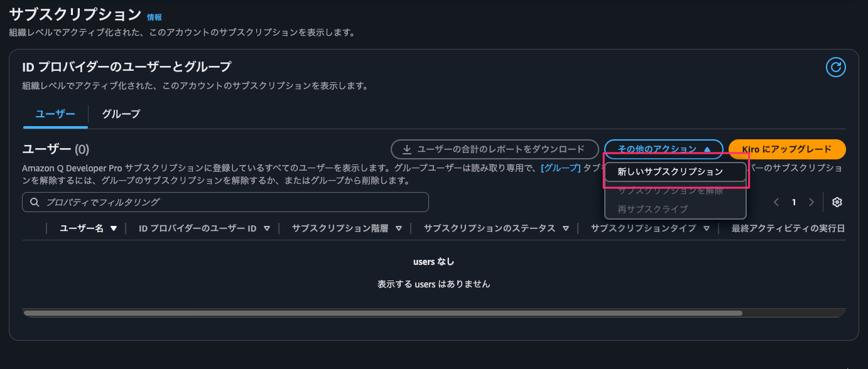The width and height of the screenshot is (868, 369).
Task: Sort by サブスクリプションのステータス column
Action: tap(566, 228)
